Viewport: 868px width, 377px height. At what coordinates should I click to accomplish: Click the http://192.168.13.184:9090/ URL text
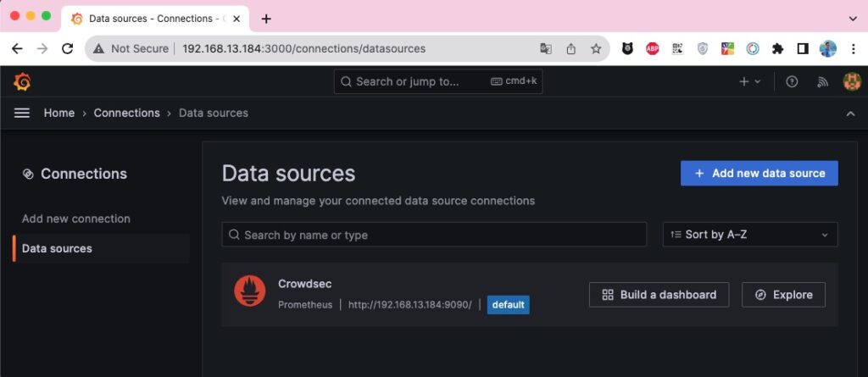point(409,305)
